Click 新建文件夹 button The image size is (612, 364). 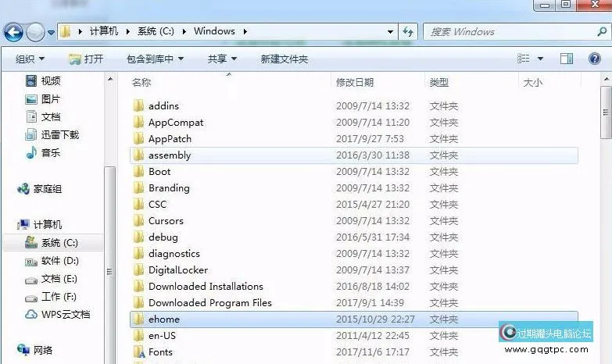point(285,59)
